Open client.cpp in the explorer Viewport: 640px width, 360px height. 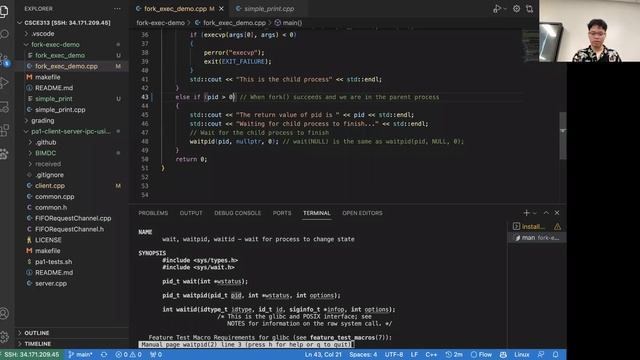[x=71, y=186]
